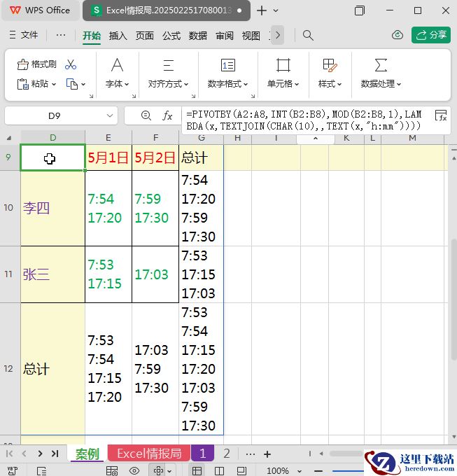Add a new sheet with plus button
The image size is (457, 476).
pyautogui.click(x=267, y=454)
